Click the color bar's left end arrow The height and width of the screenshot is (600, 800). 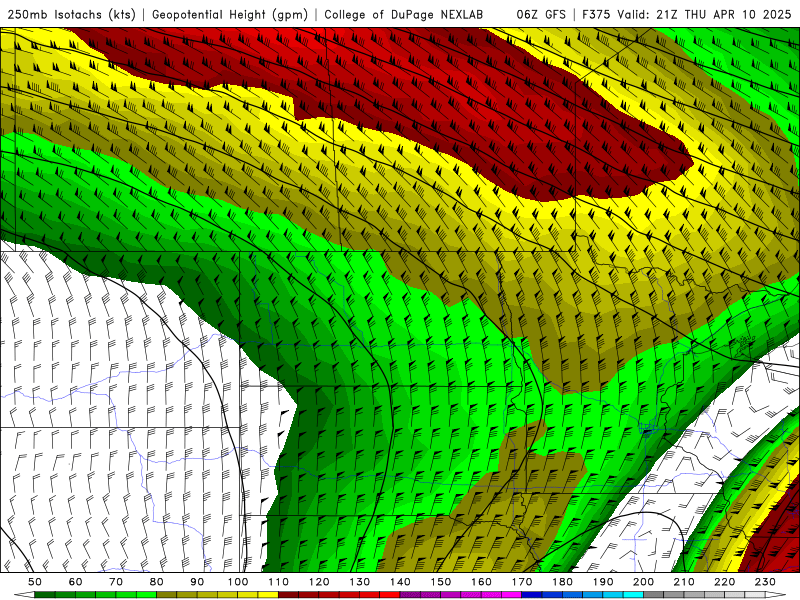(24, 595)
